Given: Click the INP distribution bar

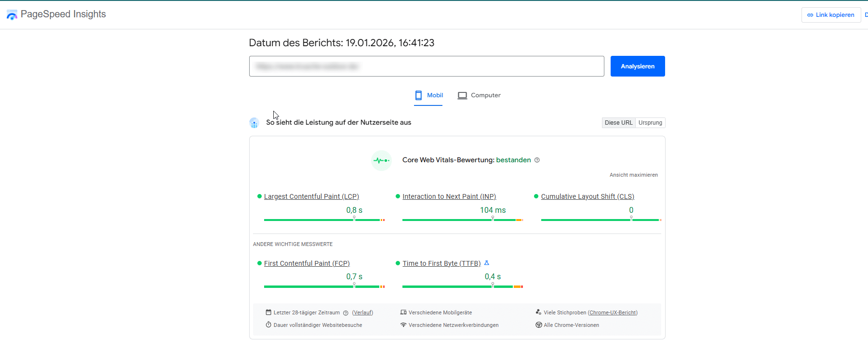Looking at the screenshot, I should click(463, 220).
